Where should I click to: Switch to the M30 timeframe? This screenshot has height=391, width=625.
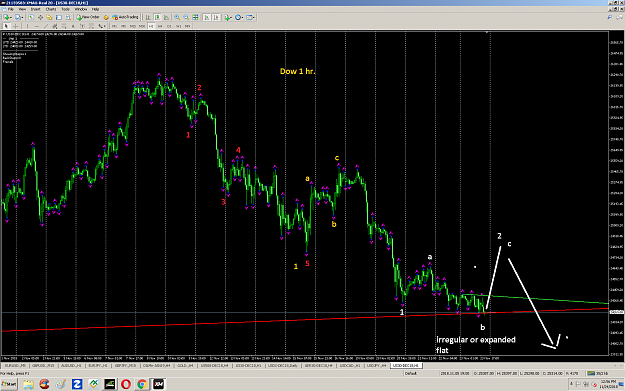(x=142, y=26)
